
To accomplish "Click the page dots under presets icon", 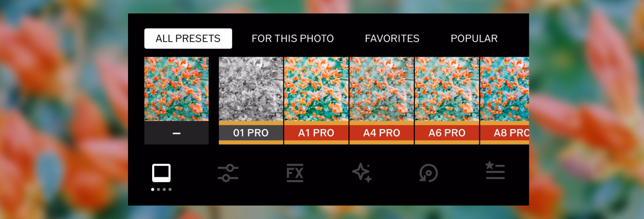I will coord(161,190).
